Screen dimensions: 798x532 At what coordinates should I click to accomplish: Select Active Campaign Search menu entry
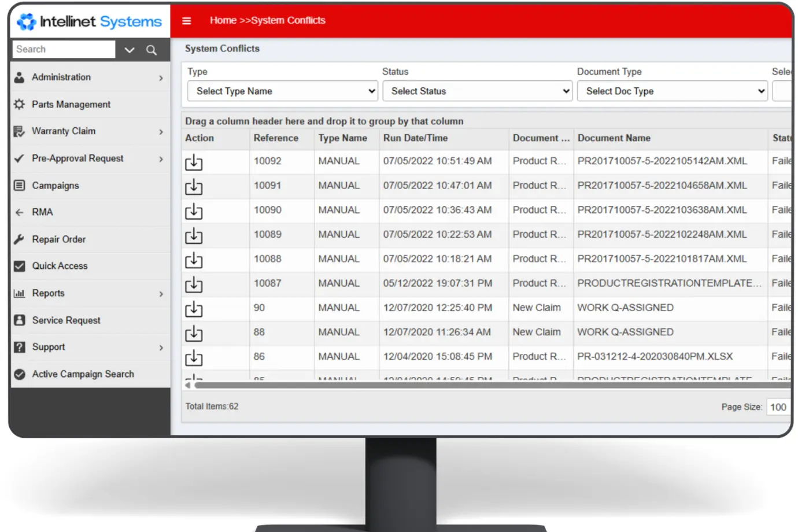(83, 374)
